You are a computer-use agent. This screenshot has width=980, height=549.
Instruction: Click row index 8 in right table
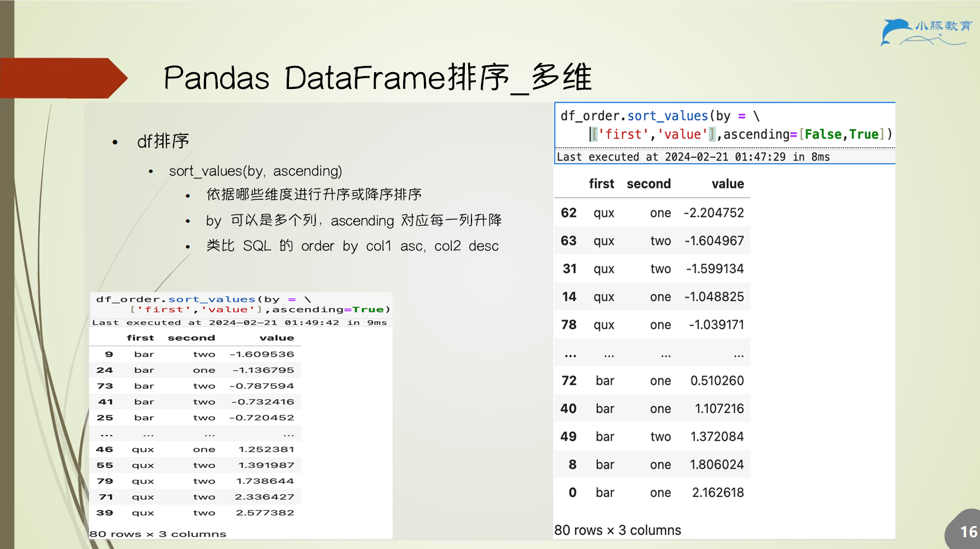[x=572, y=465]
